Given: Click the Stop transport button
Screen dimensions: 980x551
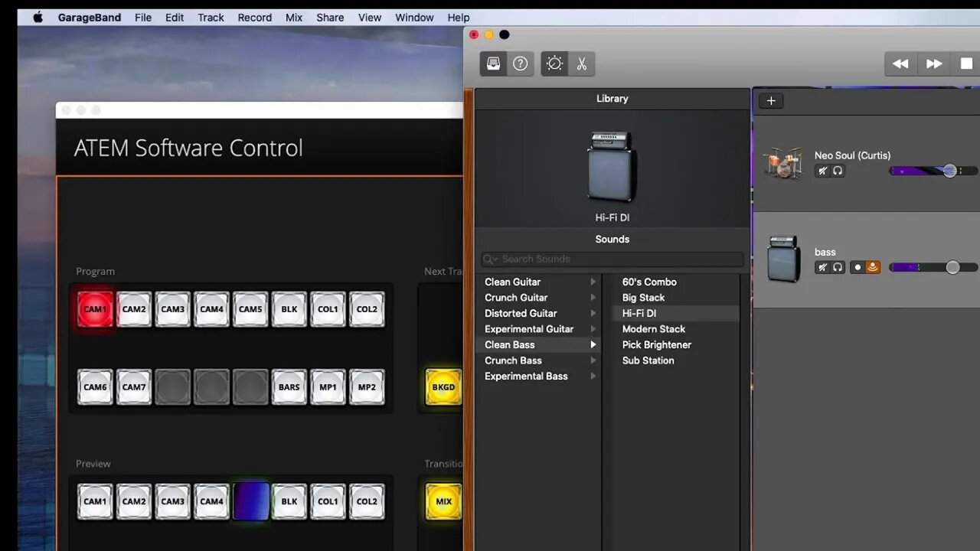Looking at the screenshot, I should tap(966, 64).
